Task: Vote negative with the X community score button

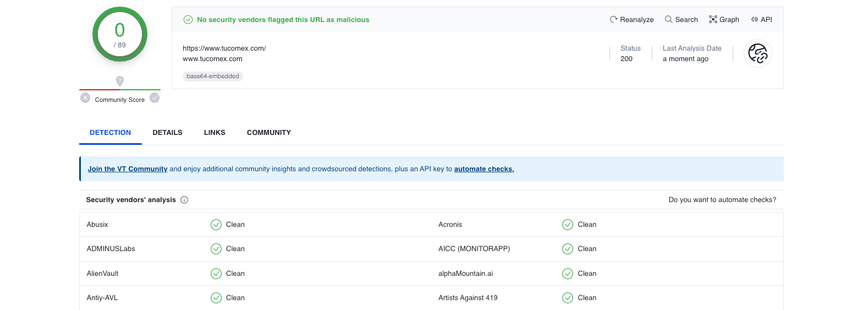Action: tap(85, 98)
